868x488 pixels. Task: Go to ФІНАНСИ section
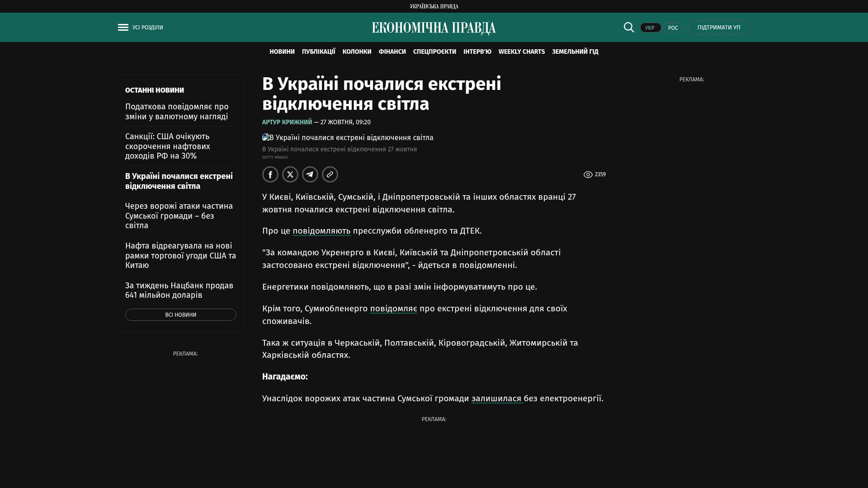pyautogui.click(x=392, y=52)
